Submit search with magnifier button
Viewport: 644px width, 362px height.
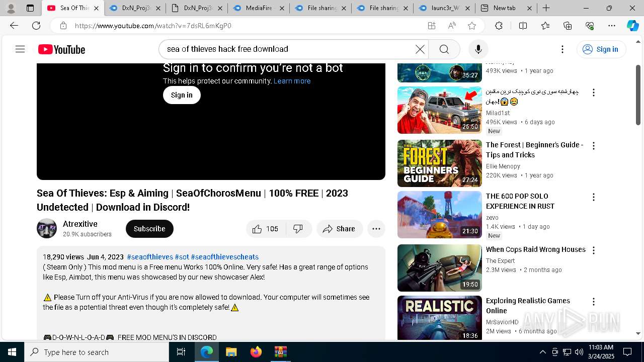click(x=444, y=49)
